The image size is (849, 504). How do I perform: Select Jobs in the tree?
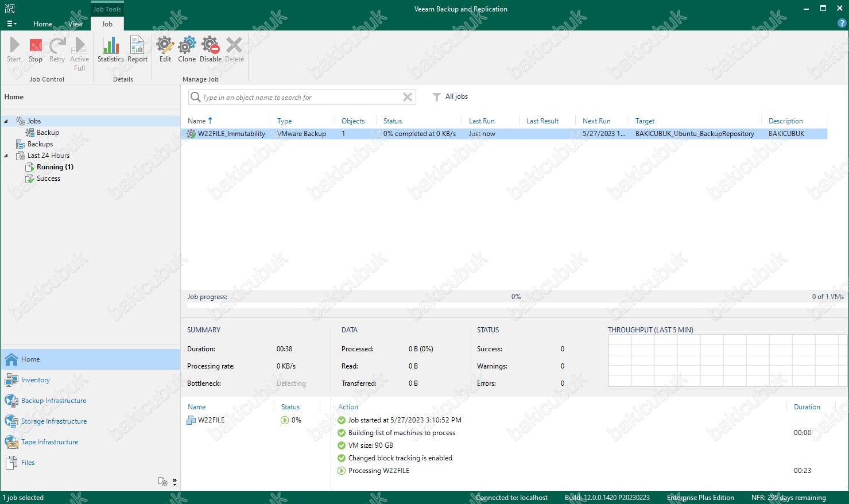[34, 121]
